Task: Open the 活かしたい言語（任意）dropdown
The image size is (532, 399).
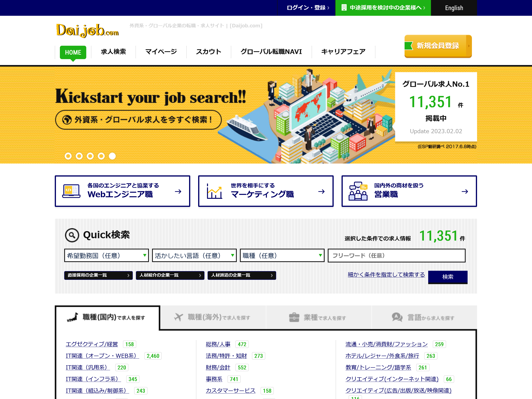Action: click(194, 256)
